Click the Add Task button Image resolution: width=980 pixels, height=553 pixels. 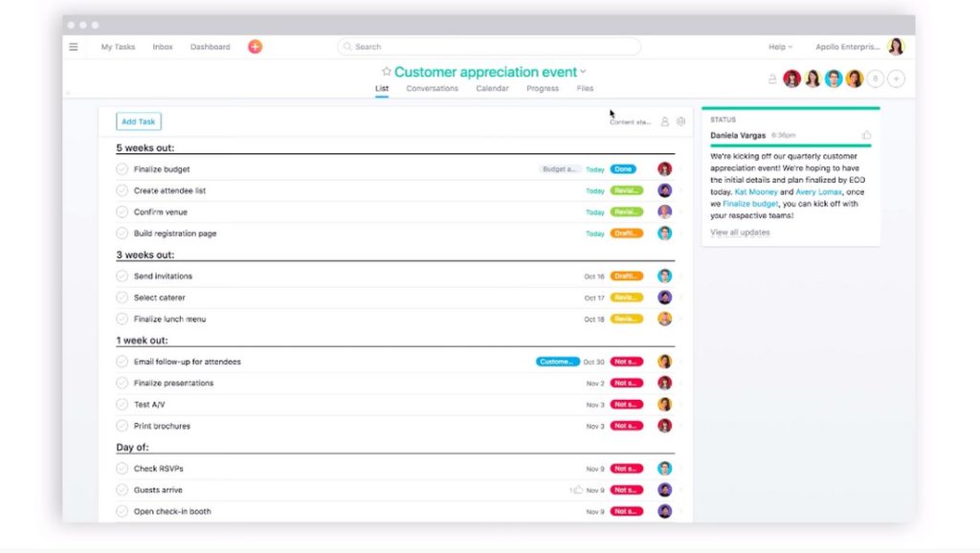click(138, 121)
